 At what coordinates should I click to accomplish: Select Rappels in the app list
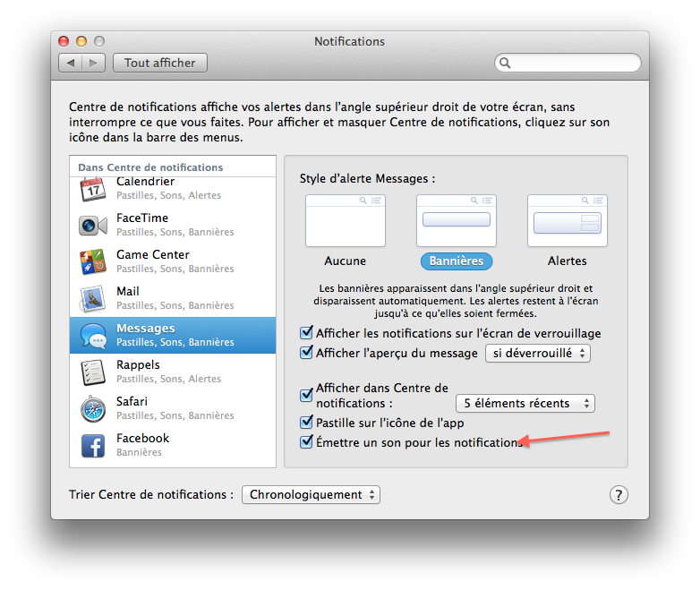173,372
